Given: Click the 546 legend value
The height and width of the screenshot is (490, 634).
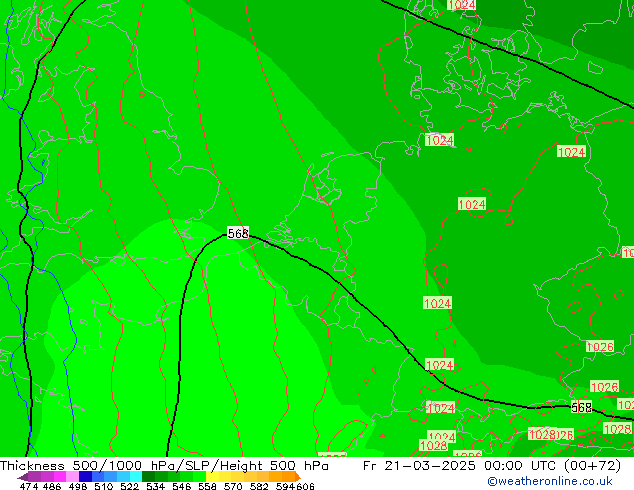Looking at the screenshot, I should tap(182, 486).
